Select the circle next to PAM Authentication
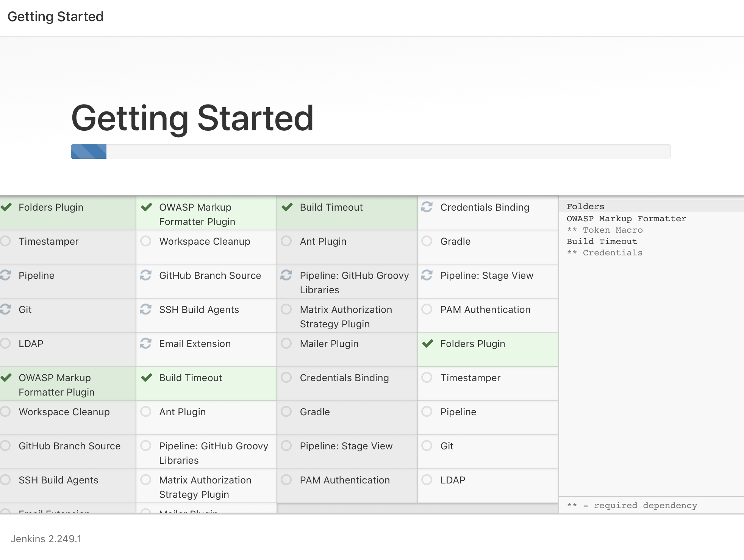The width and height of the screenshot is (744, 560). tap(427, 309)
